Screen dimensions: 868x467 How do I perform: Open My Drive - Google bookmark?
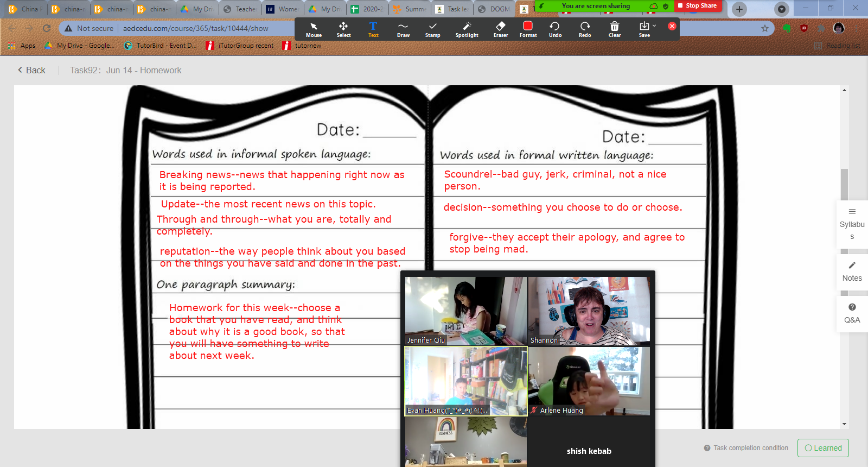coord(79,46)
